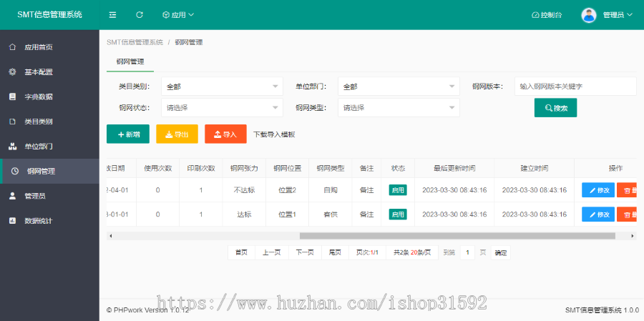Click SMT信息管理系统 breadcrumb link
Viewport: 644px width, 321px height.
point(135,42)
